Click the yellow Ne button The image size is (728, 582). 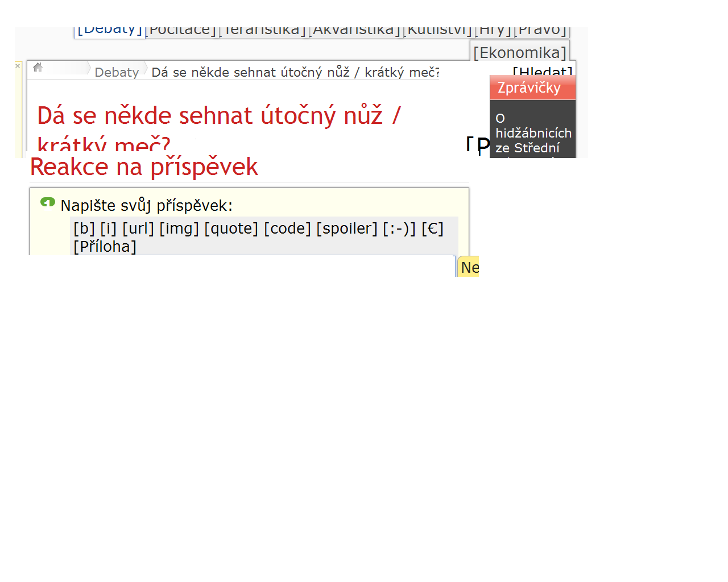469,267
